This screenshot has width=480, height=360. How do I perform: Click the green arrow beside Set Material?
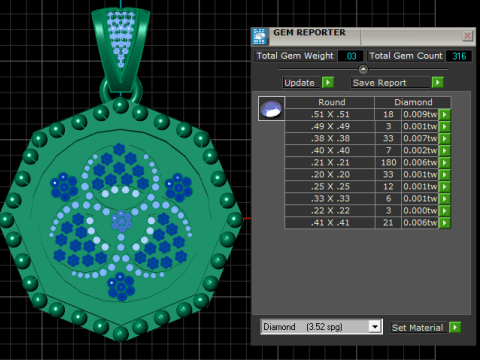click(x=455, y=327)
